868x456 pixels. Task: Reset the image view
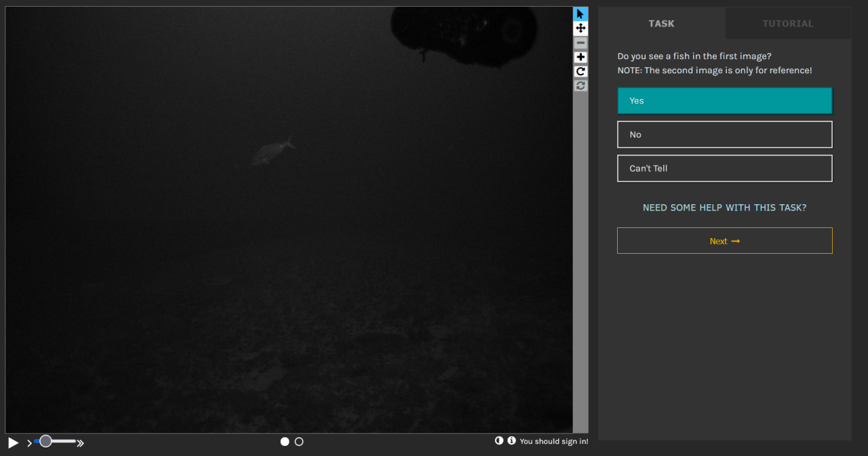[580, 85]
